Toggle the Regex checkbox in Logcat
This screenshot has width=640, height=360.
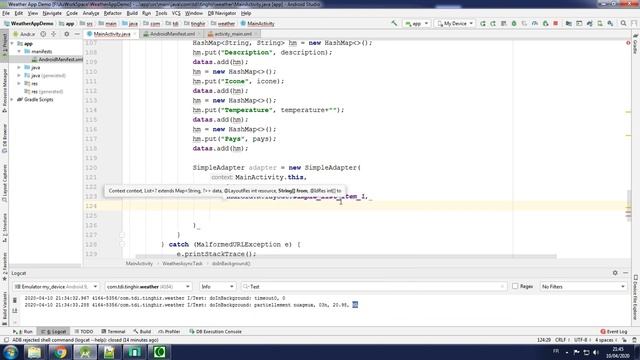click(x=515, y=286)
